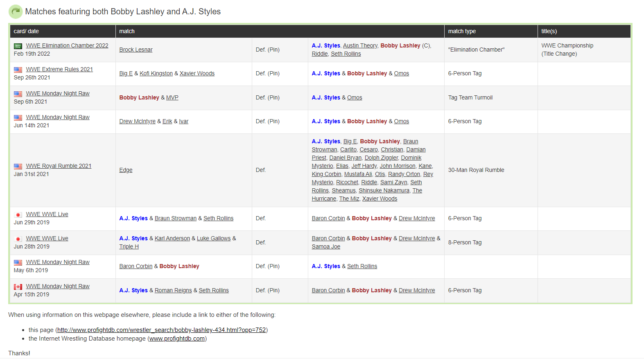Image resolution: width=644 pixels, height=359 pixels.
Task: Open Roman Reigns' profile link
Action: click(x=173, y=290)
